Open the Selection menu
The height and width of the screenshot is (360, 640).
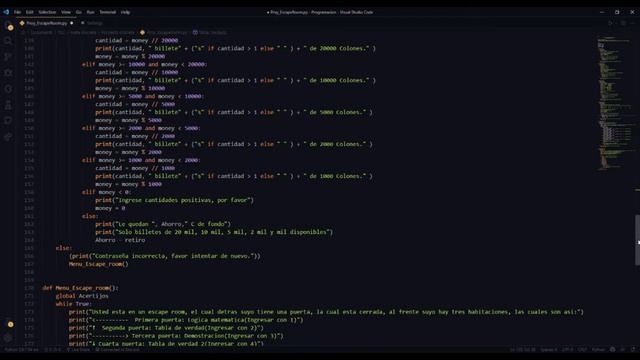click(47, 12)
